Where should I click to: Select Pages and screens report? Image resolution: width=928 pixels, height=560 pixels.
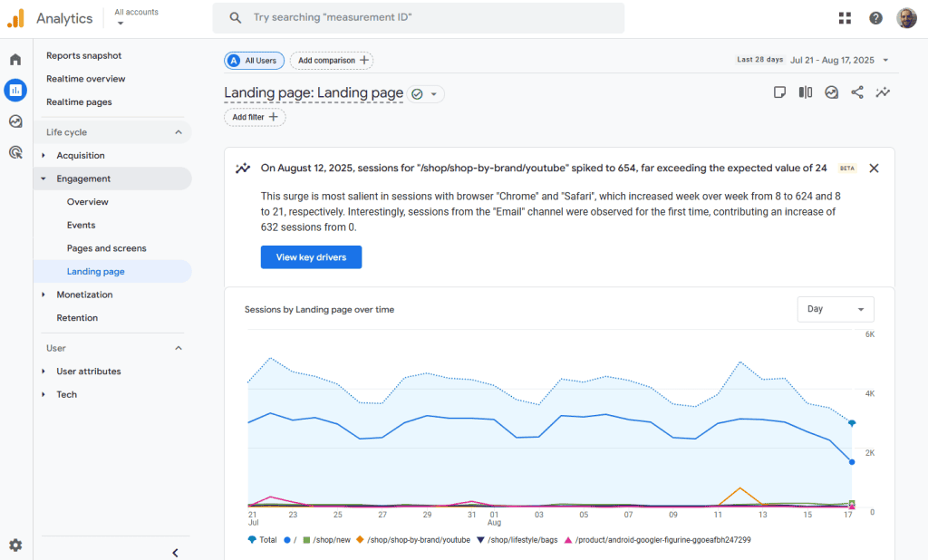[x=106, y=248]
